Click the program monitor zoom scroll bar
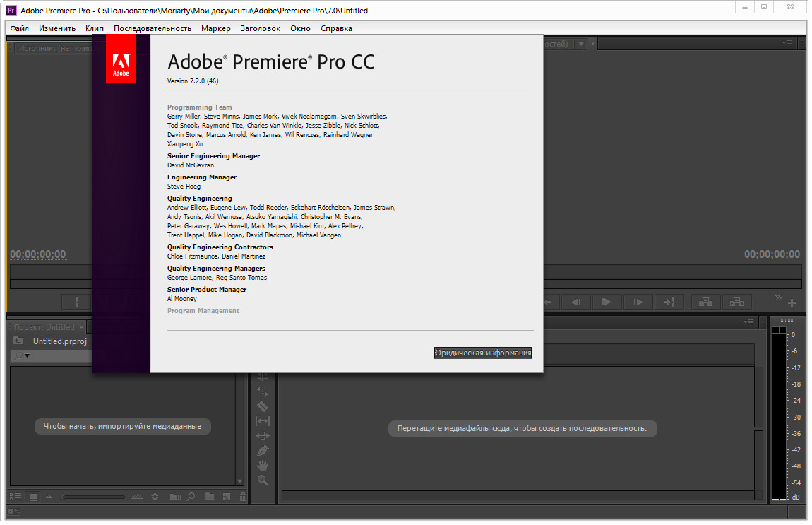The image size is (812, 525). coord(672,284)
